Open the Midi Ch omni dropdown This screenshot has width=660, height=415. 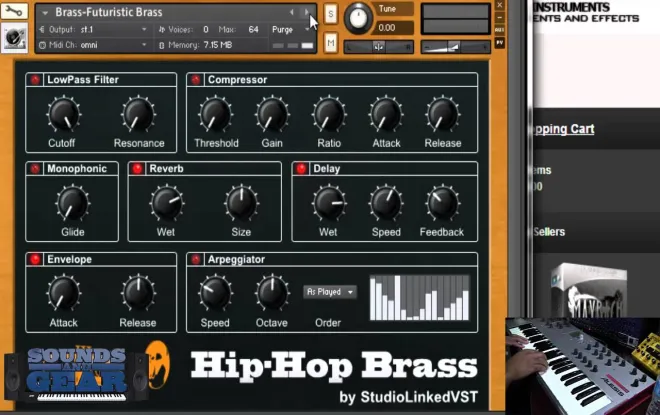(93, 45)
